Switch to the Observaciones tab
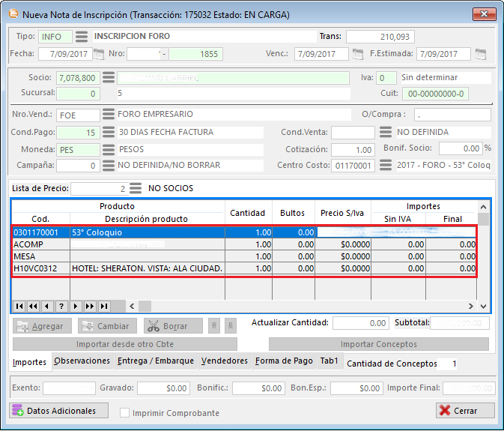 (x=82, y=361)
